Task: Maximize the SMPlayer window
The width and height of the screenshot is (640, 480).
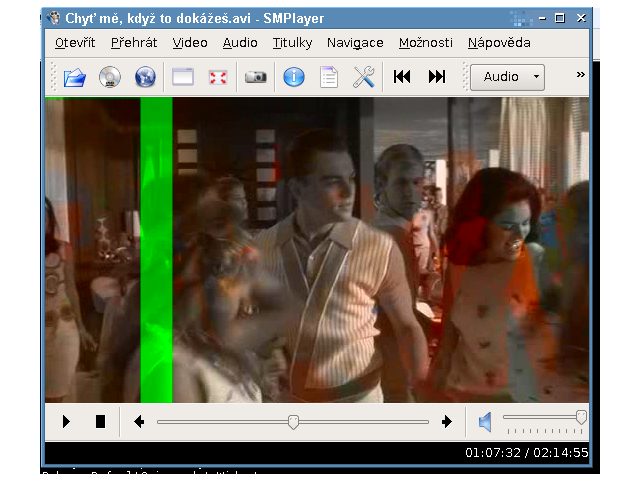Action: pos(560,18)
